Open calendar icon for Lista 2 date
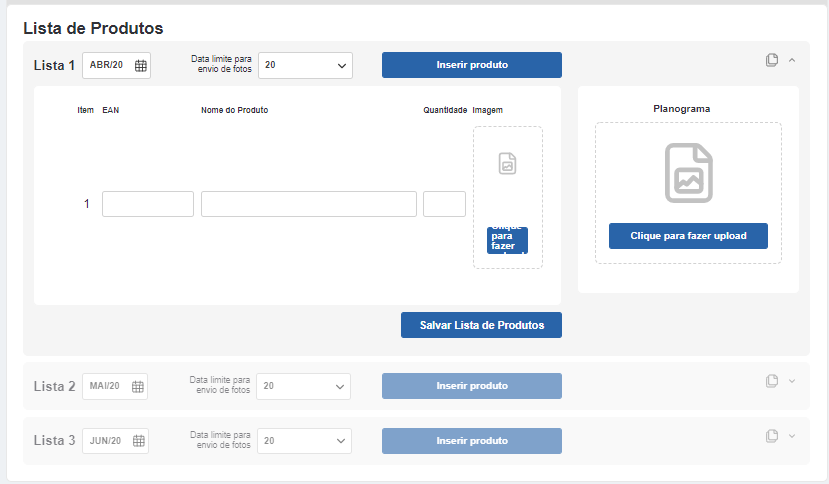Image resolution: width=829 pixels, height=484 pixels. tap(138, 386)
